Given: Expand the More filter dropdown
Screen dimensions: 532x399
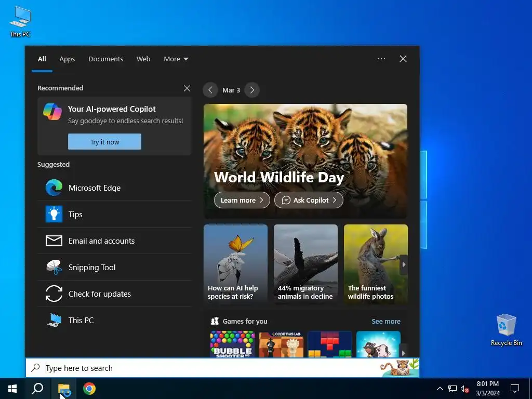Looking at the screenshot, I should click(x=176, y=59).
